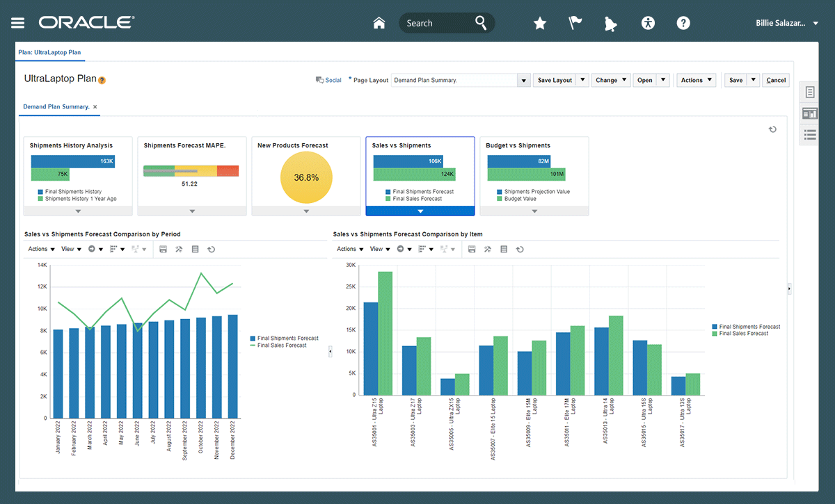Open the list panel icon in right sidebar
This screenshot has height=504, width=835.
click(810, 135)
